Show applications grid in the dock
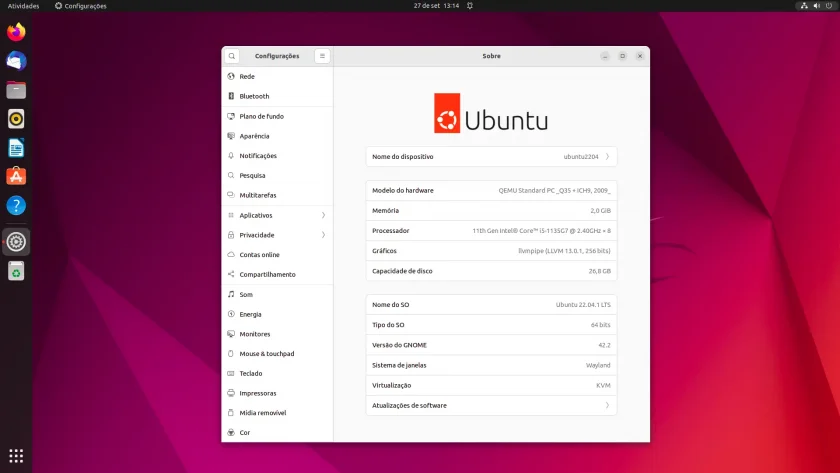The width and height of the screenshot is (840, 473). pyautogui.click(x=16, y=456)
